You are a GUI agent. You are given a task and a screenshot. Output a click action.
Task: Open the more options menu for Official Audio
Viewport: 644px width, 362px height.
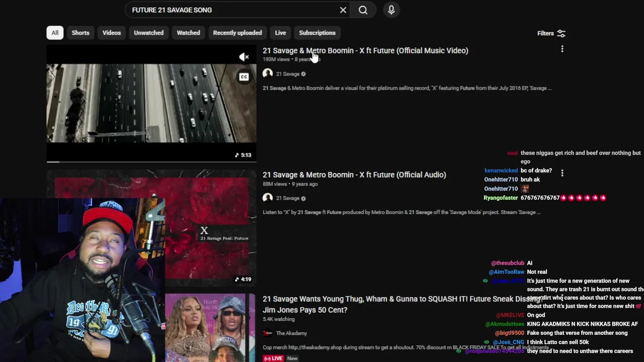[562, 173]
